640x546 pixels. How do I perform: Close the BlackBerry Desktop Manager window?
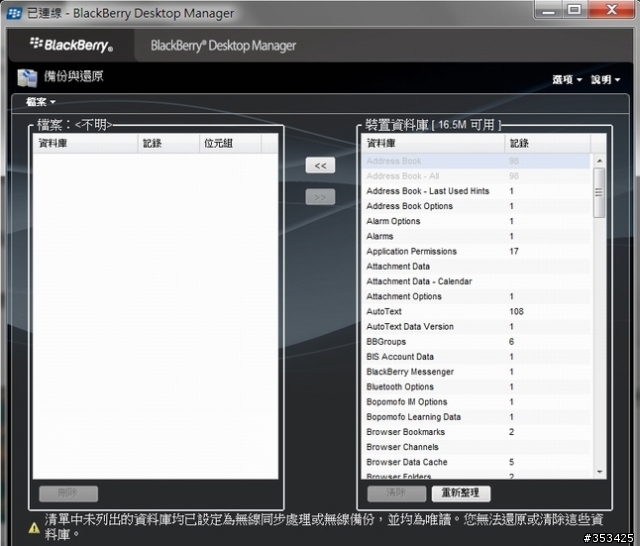pyautogui.click(x=611, y=10)
